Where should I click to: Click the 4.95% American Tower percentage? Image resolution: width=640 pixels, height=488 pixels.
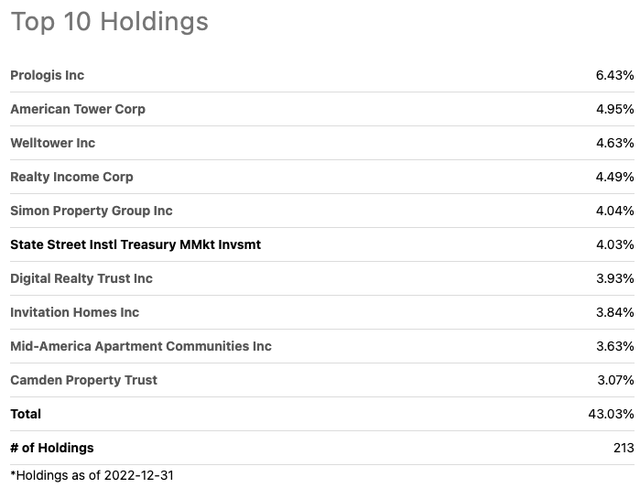(x=615, y=109)
